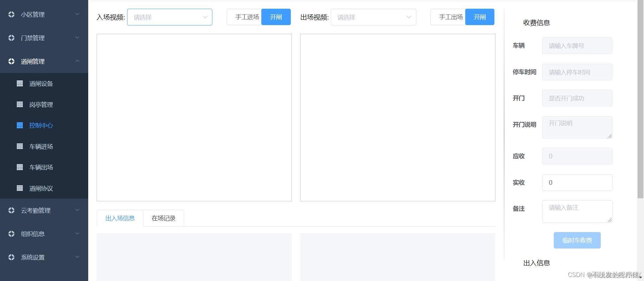Expand the 小区管理 menu chevron
Image resolution: width=644 pixels, height=281 pixels.
pyautogui.click(x=77, y=14)
